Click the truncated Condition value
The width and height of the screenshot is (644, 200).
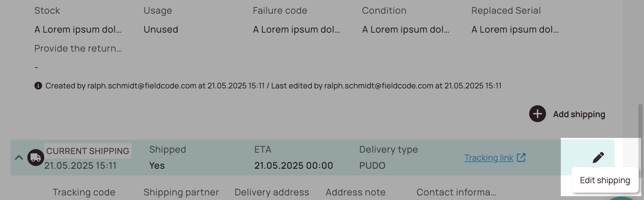point(406,29)
